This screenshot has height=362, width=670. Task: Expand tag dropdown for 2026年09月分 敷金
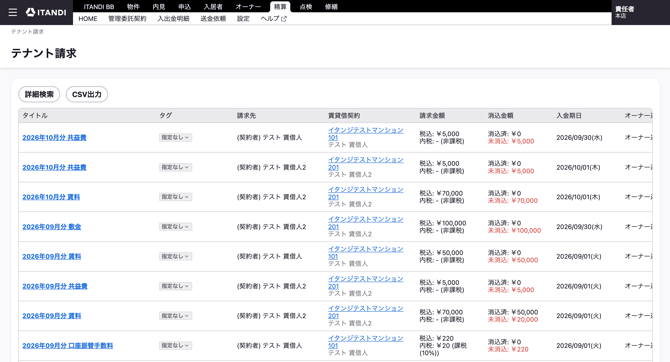[x=175, y=227]
